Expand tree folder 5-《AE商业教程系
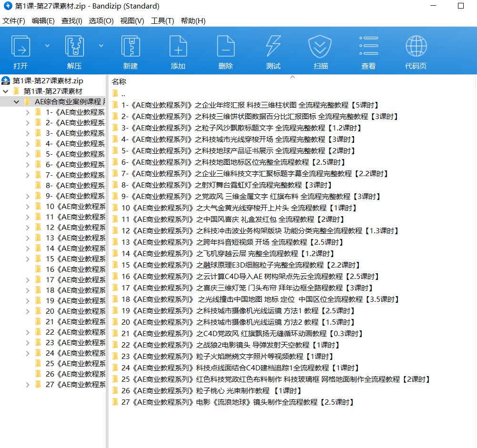 pos(28,154)
